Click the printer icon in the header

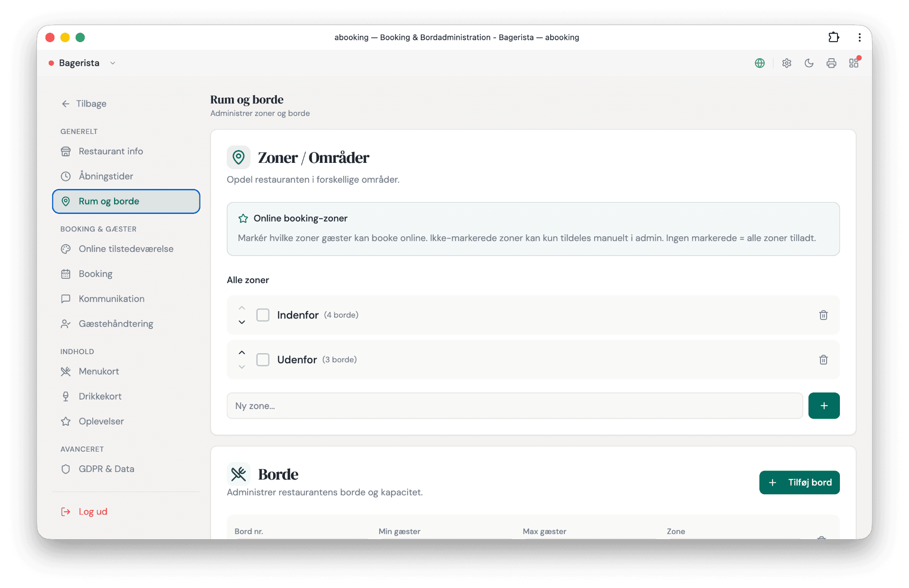831,63
